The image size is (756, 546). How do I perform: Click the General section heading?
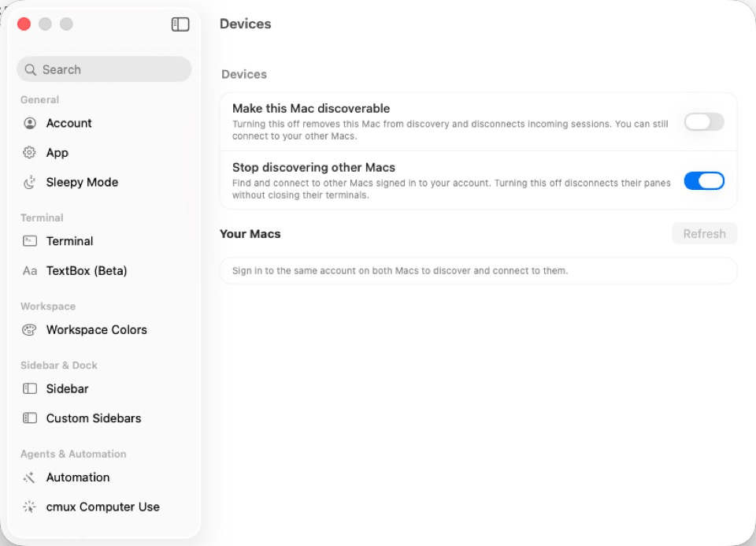[39, 100]
